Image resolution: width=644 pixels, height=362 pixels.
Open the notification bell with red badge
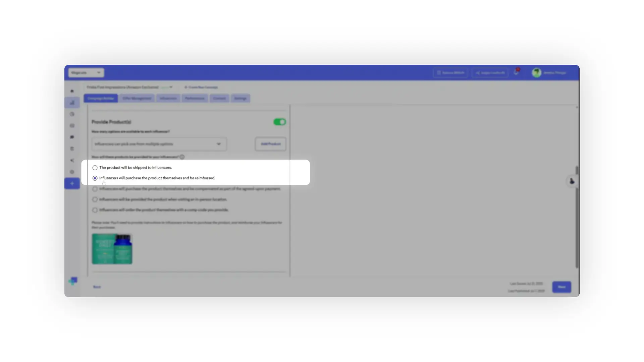click(x=516, y=73)
